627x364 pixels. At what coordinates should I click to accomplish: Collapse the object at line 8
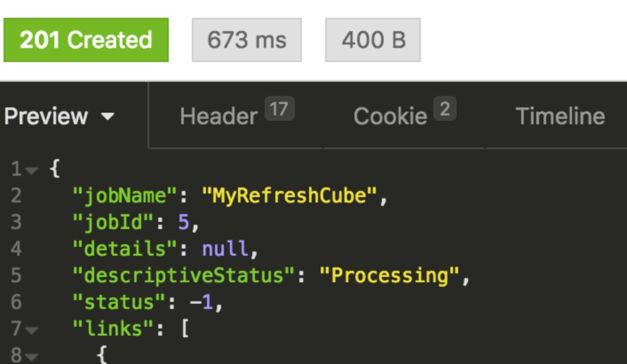pyautogui.click(x=31, y=357)
